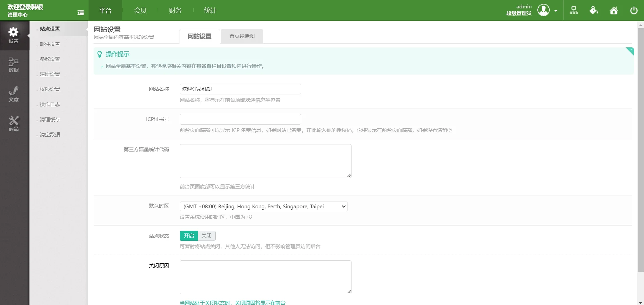This screenshot has width=644, height=305.
Task: Click the clear cache paint bucket icon
Action: (x=593, y=10)
